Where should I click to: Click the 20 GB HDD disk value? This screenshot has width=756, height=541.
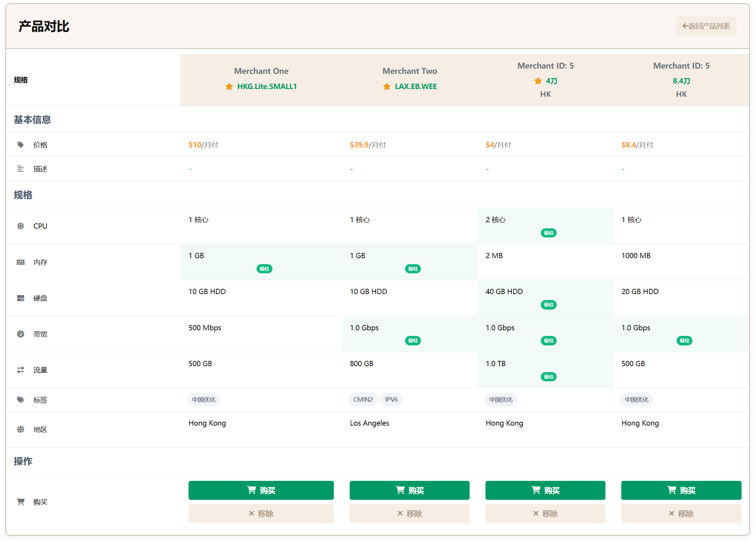[640, 292]
